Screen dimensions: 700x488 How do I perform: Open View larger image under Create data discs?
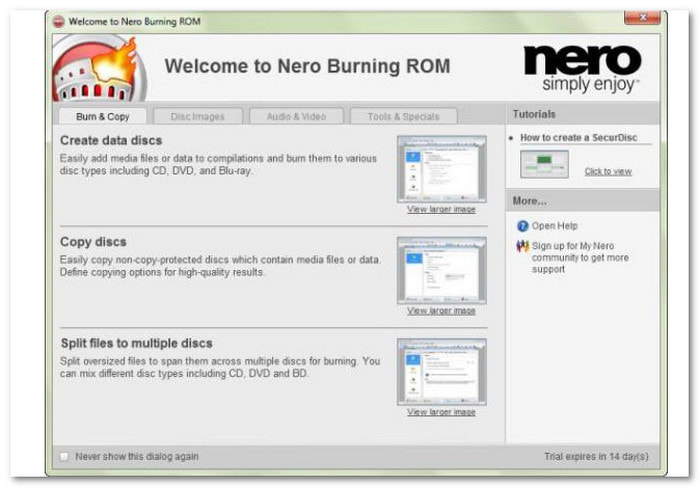[441, 209]
